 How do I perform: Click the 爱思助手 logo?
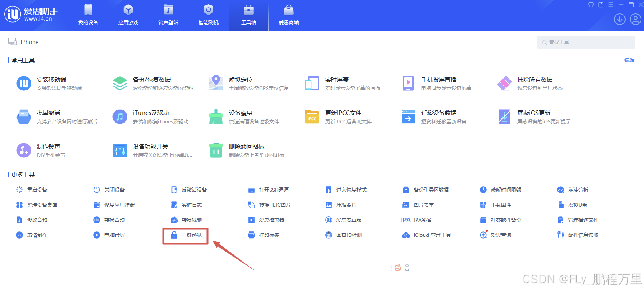pyautogui.click(x=30, y=14)
